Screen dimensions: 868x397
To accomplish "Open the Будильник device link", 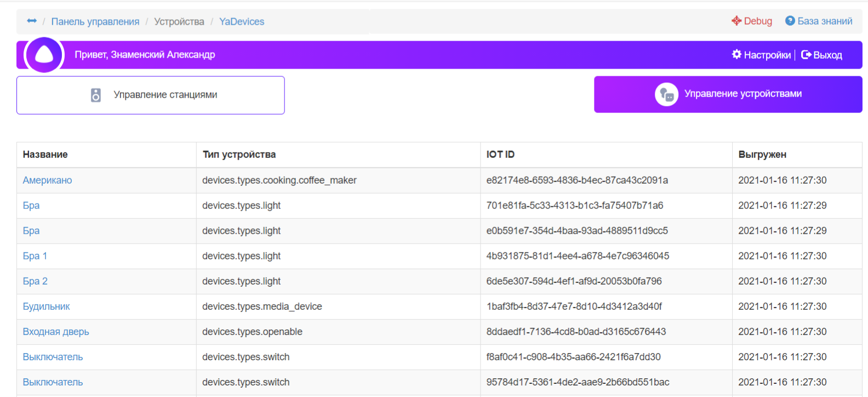I will (46, 307).
